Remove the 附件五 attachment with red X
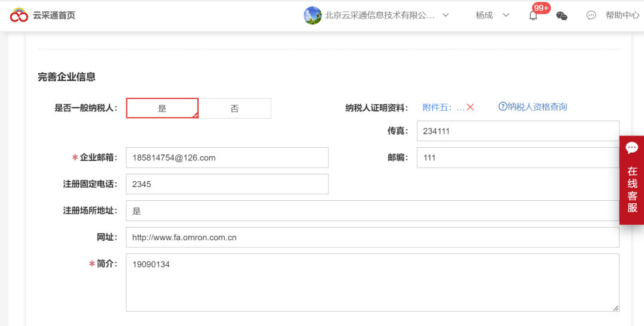 point(470,107)
